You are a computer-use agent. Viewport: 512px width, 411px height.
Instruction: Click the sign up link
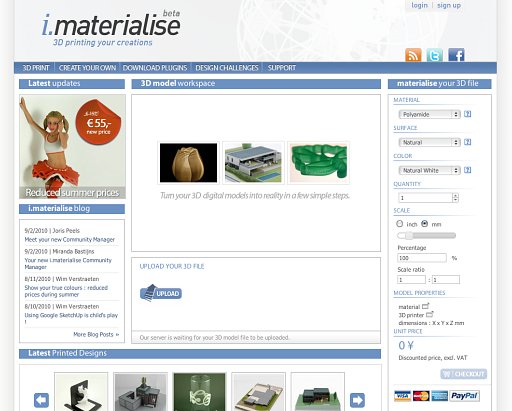click(x=449, y=5)
